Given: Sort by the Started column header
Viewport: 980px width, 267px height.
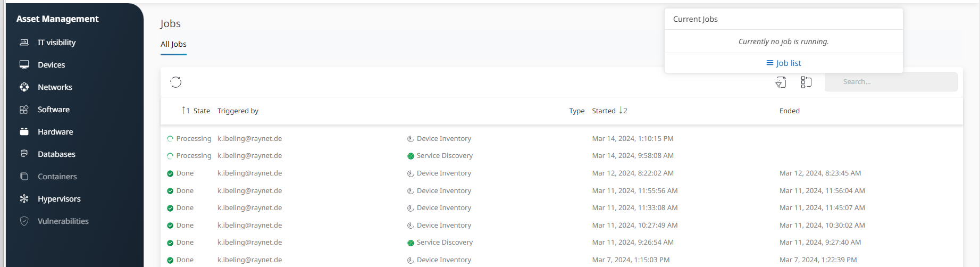Looking at the screenshot, I should (x=604, y=111).
